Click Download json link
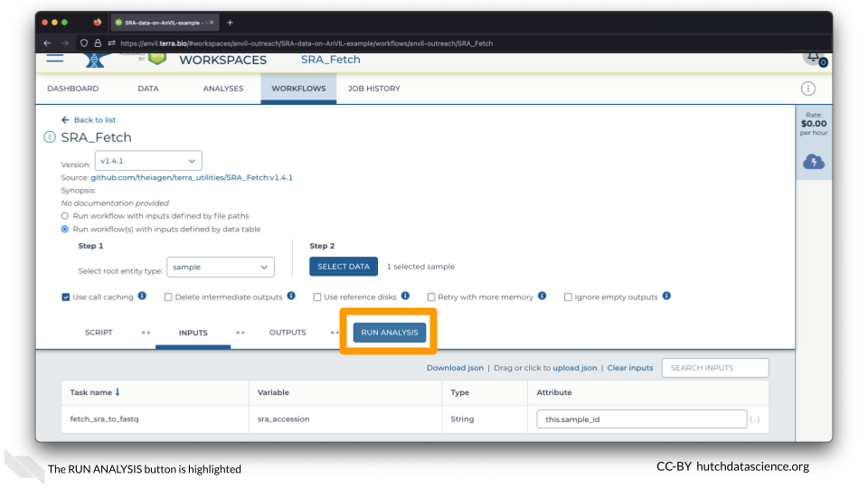The height and width of the screenshot is (488, 868). pyautogui.click(x=455, y=368)
